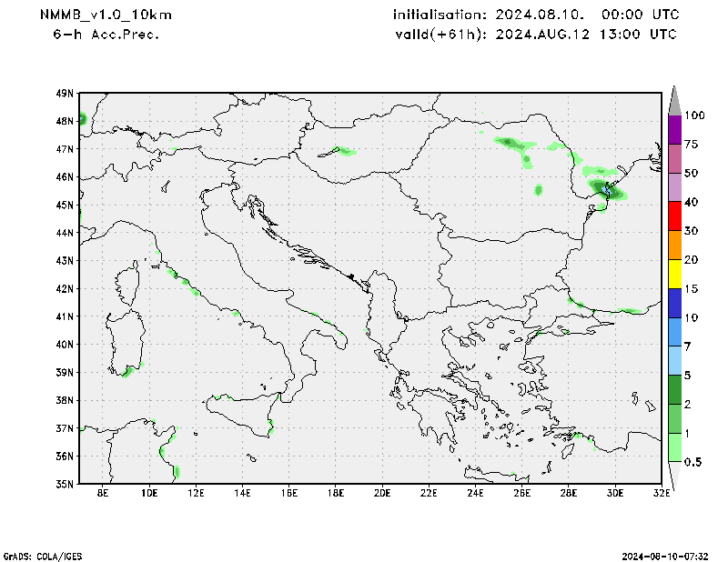Click the NMMB_v1.0_10km model title
The height and width of the screenshot is (562, 728).
point(106,15)
